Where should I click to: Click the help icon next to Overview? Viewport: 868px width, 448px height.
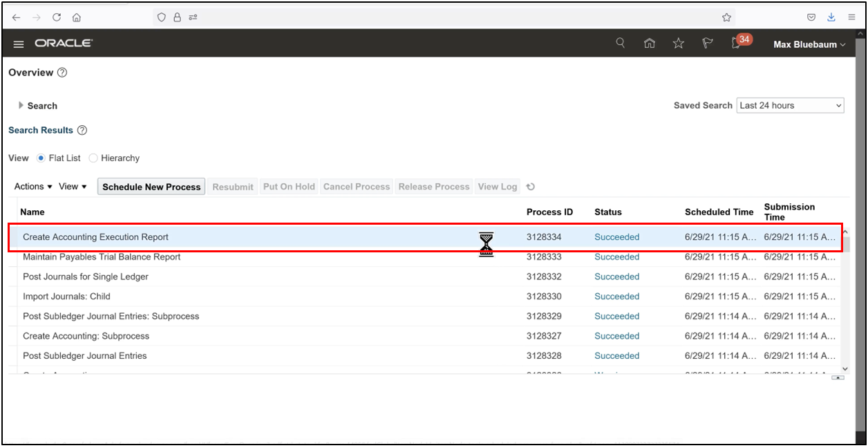click(x=62, y=72)
